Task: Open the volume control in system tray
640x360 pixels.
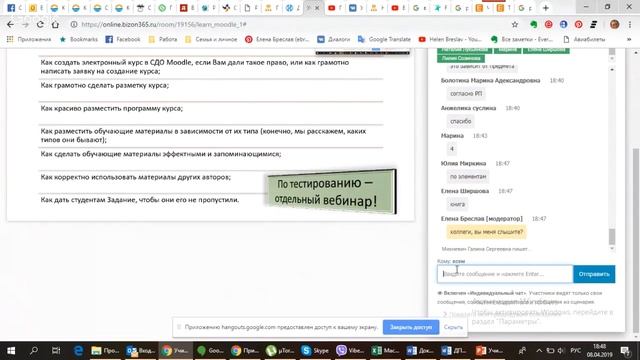Action: click(x=561, y=351)
